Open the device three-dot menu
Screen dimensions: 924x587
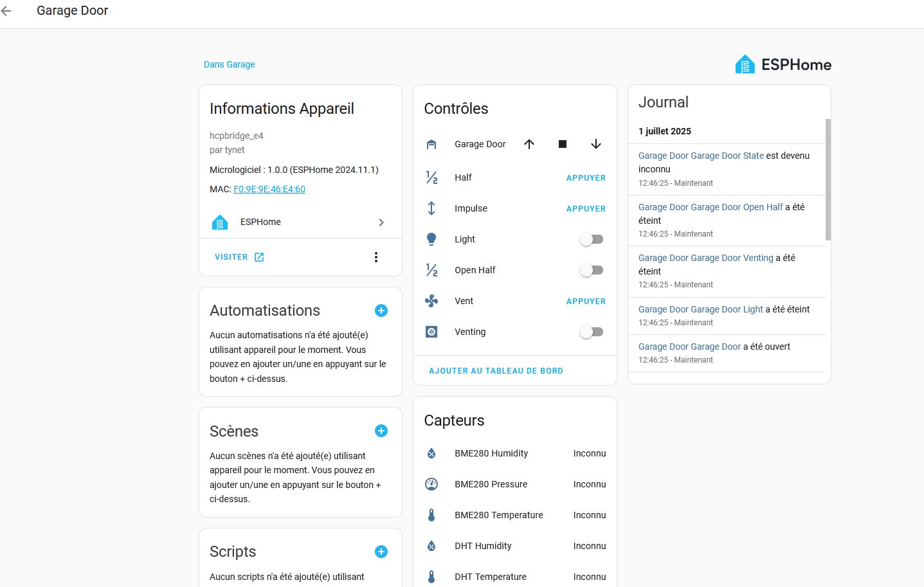pyautogui.click(x=376, y=257)
